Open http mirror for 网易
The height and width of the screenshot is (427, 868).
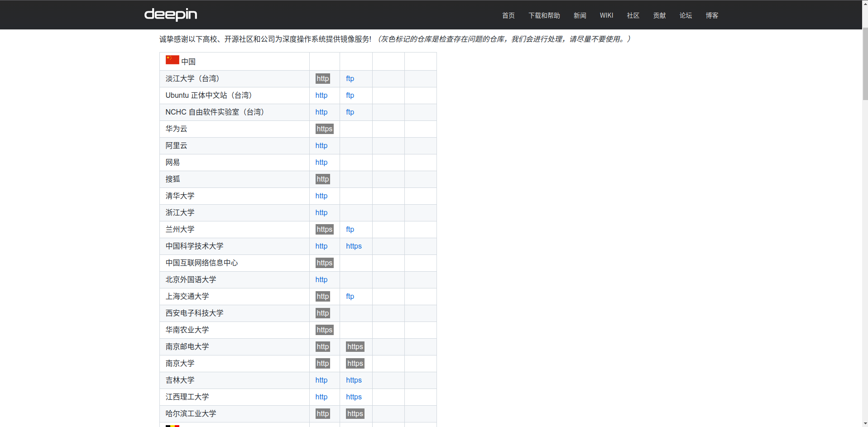(x=321, y=163)
